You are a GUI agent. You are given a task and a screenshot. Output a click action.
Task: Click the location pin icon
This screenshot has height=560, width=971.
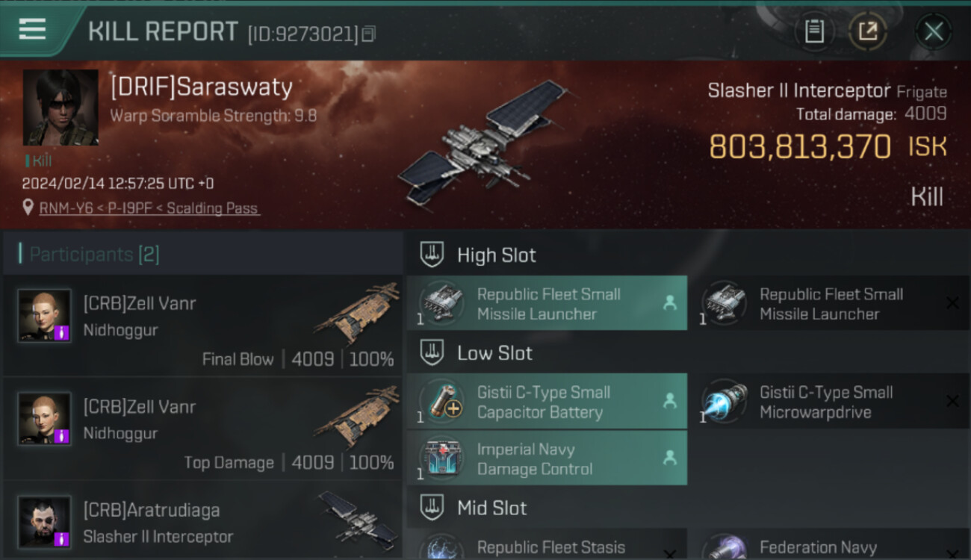click(28, 208)
